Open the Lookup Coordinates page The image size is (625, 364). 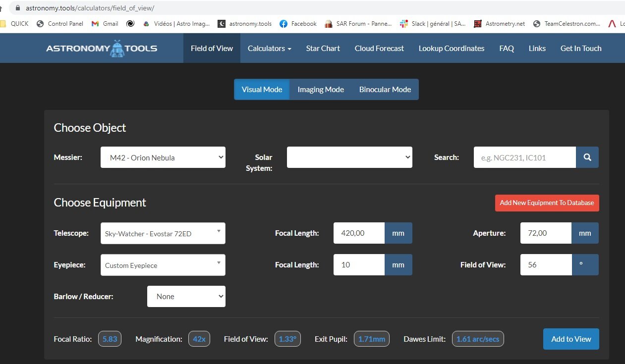(452, 48)
